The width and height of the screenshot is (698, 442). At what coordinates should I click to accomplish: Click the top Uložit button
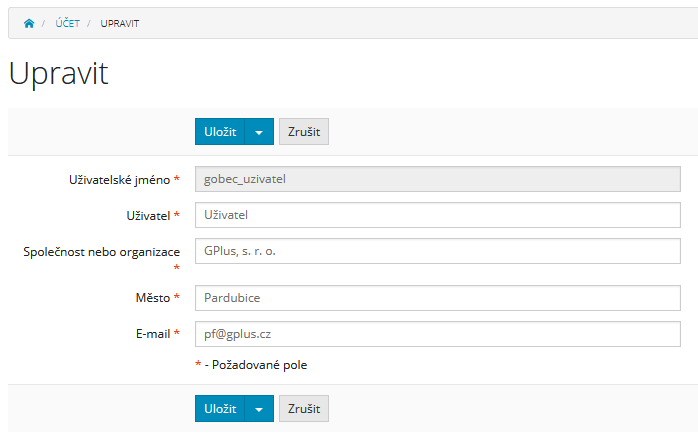pos(220,132)
